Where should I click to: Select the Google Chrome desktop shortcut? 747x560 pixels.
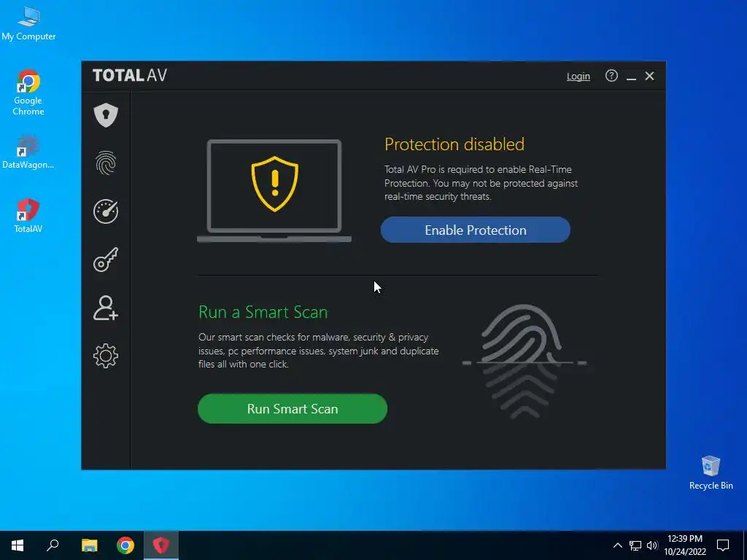[28, 93]
